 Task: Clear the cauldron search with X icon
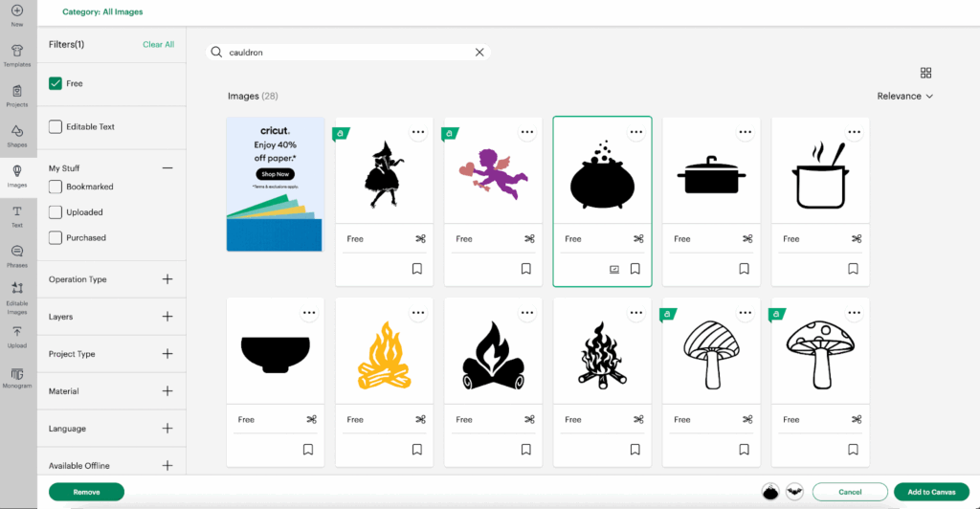479,53
